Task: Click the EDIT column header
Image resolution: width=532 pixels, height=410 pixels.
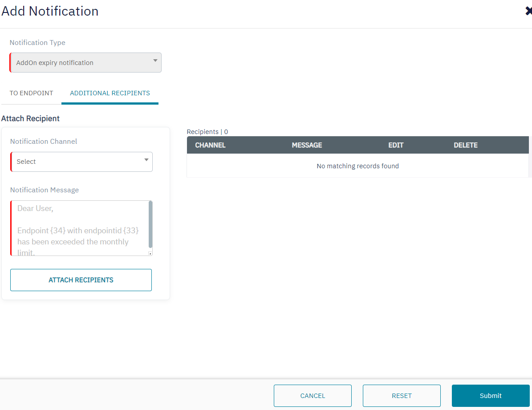Action: (x=396, y=145)
